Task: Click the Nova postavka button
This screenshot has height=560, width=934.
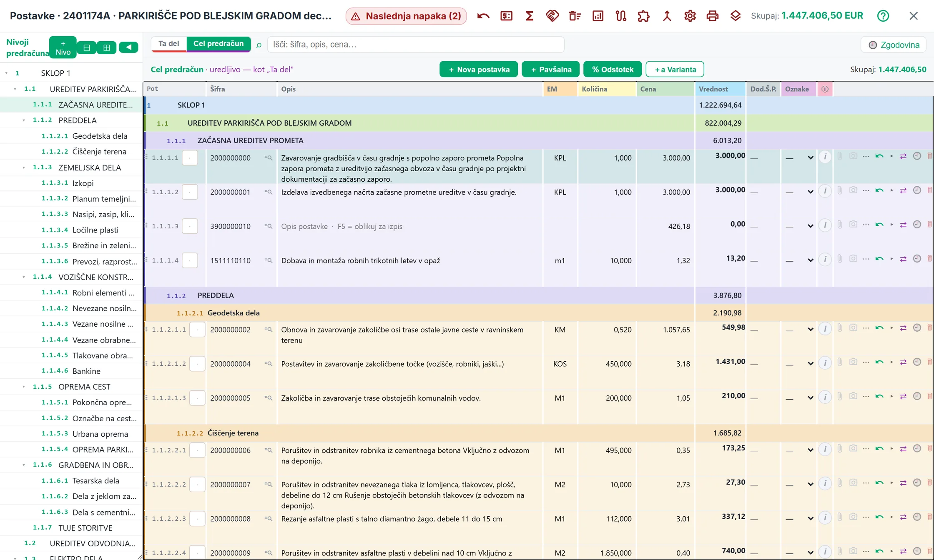Action: point(479,69)
